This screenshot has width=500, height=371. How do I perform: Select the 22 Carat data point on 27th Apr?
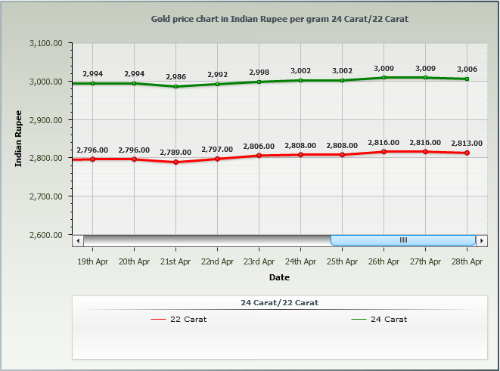tap(425, 152)
